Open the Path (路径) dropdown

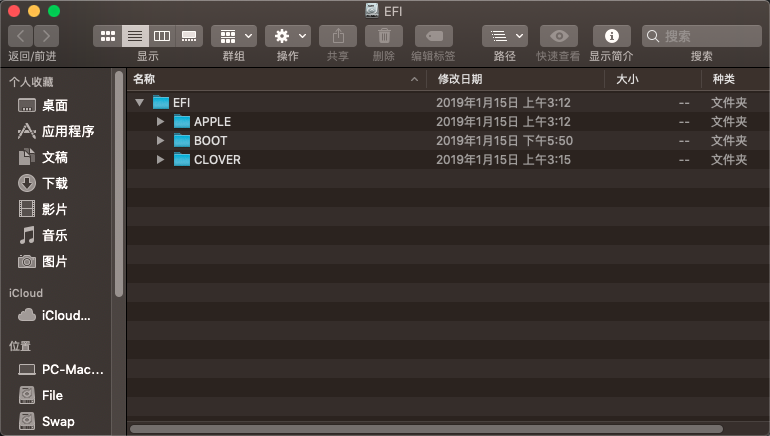tap(505, 36)
